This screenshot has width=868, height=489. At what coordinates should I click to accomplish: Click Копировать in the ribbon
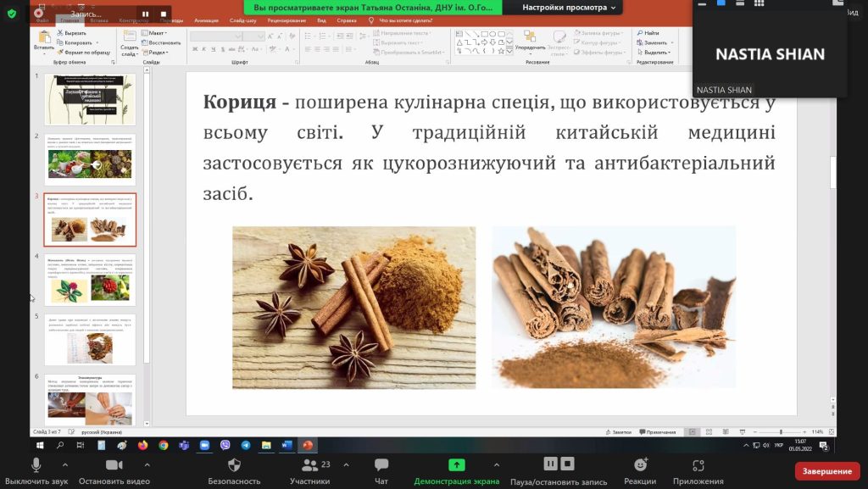(75, 42)
